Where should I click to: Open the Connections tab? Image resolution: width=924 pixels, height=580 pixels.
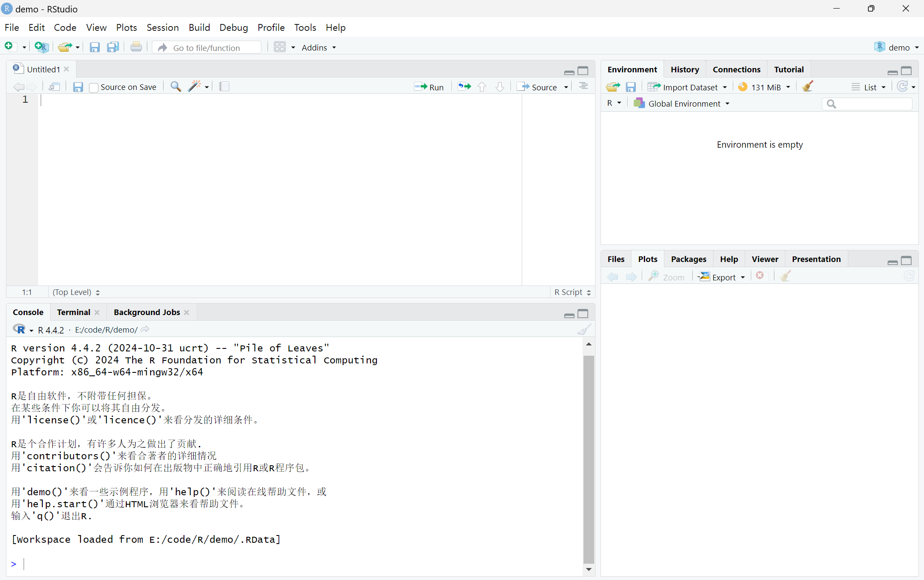coord(737,69)
